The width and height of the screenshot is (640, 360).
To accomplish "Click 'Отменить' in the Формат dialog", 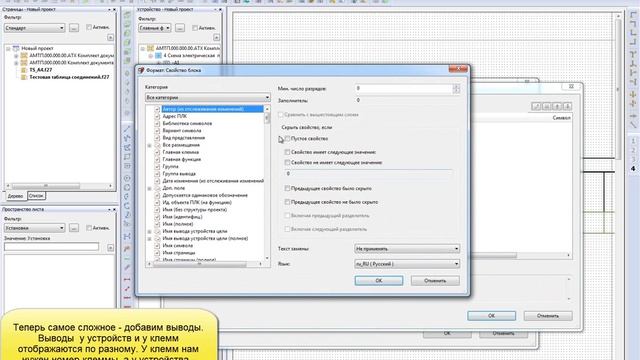I will click(x=435, y=280).
